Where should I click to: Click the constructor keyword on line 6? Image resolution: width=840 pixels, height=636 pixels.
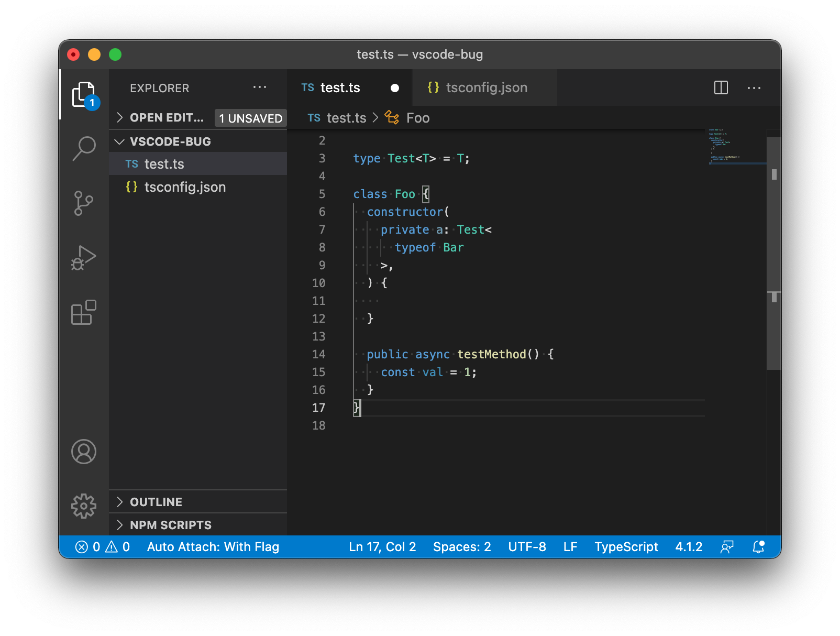[405, 212]
